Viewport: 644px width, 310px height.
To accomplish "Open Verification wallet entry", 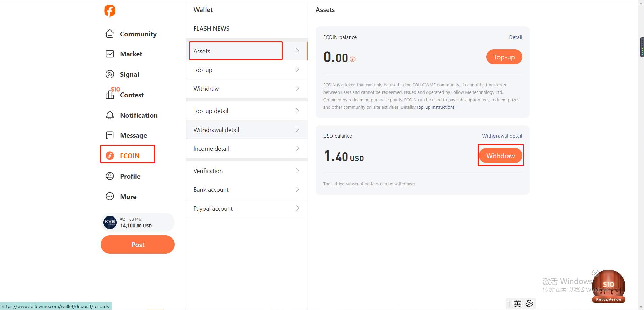I will click(247, 171).
